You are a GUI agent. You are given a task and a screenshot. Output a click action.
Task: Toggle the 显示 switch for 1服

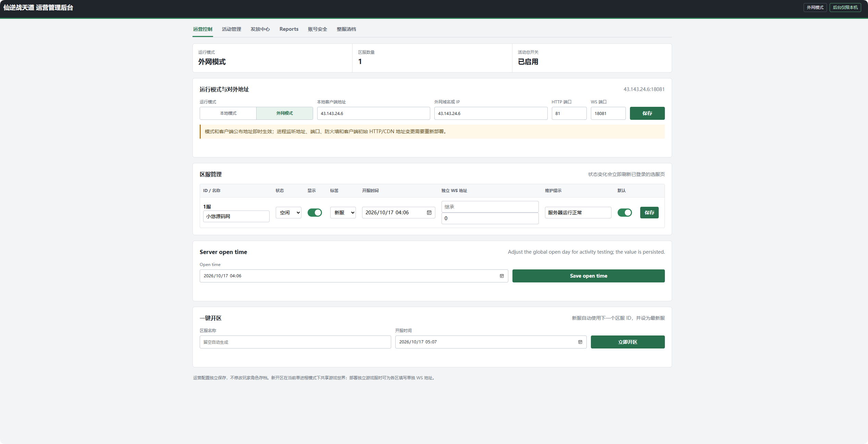tap(314, 213)
